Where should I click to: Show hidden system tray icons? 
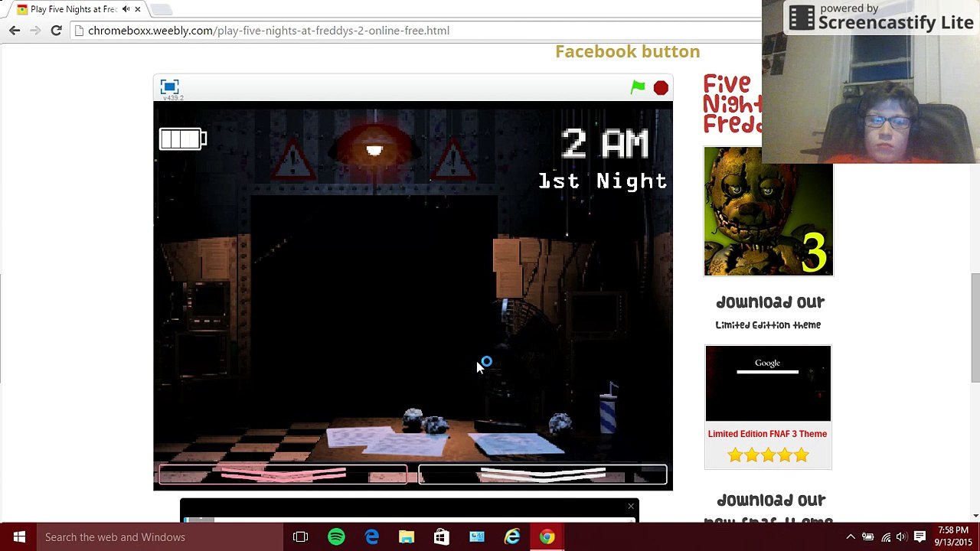pos(850,537)
